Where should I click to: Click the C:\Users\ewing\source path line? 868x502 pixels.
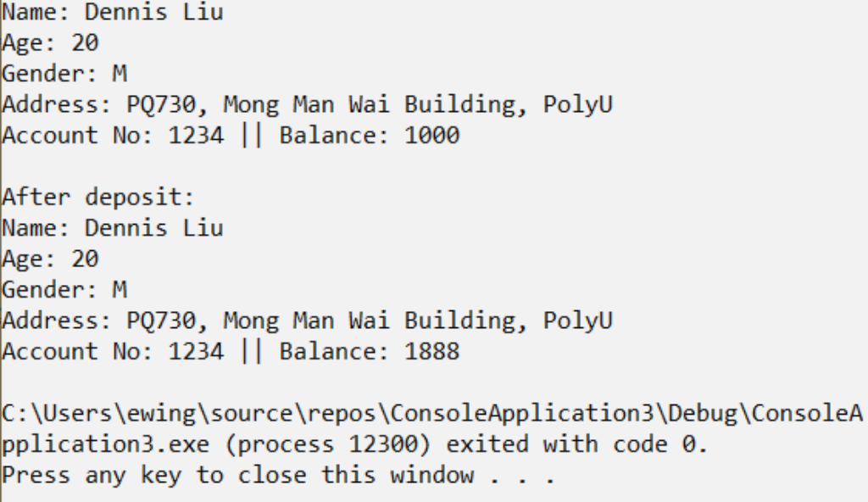pyautogui.click(x=432, y=414)
